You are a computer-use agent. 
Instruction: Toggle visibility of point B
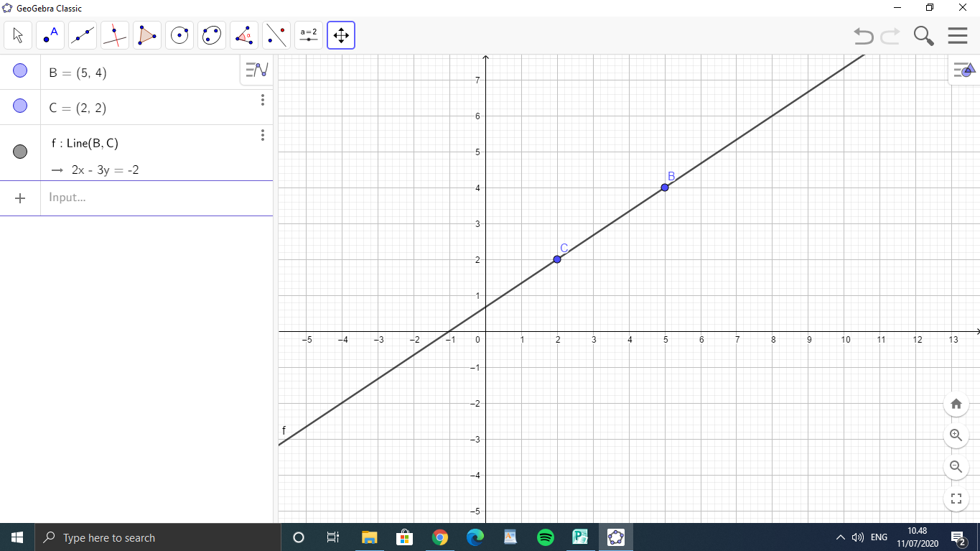20,70
